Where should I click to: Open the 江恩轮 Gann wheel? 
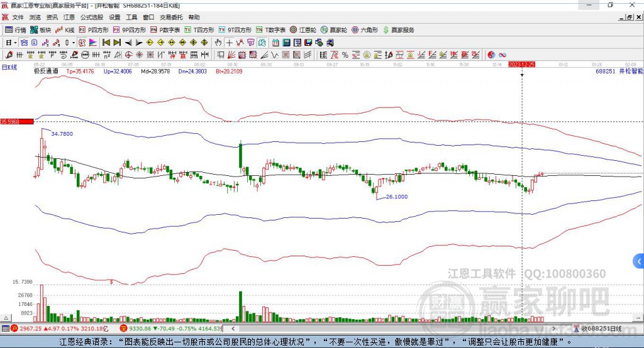coord(303,30)
